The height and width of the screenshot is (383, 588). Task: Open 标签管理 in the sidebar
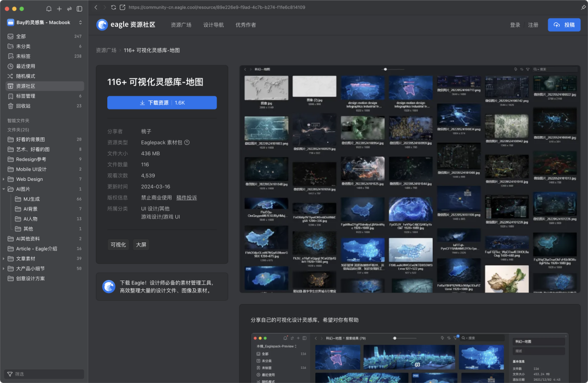45,96
